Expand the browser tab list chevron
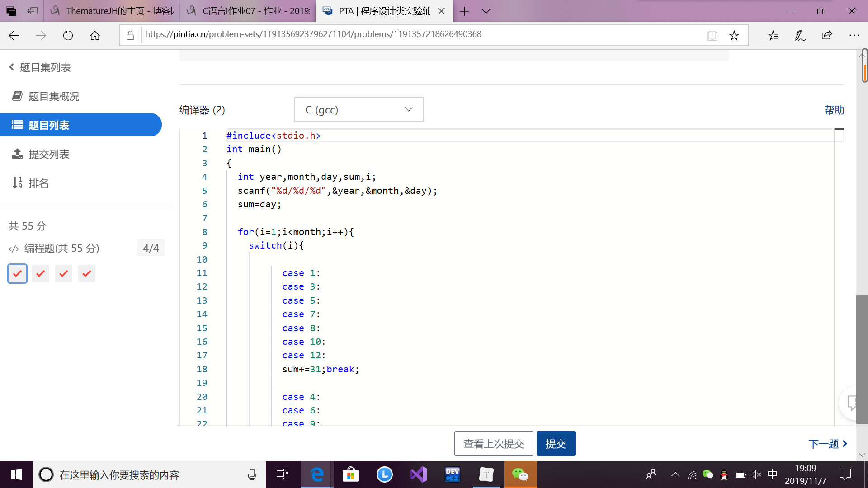This screenshot has width=868, height=488. pyautogui.click(x=486, y=11)
